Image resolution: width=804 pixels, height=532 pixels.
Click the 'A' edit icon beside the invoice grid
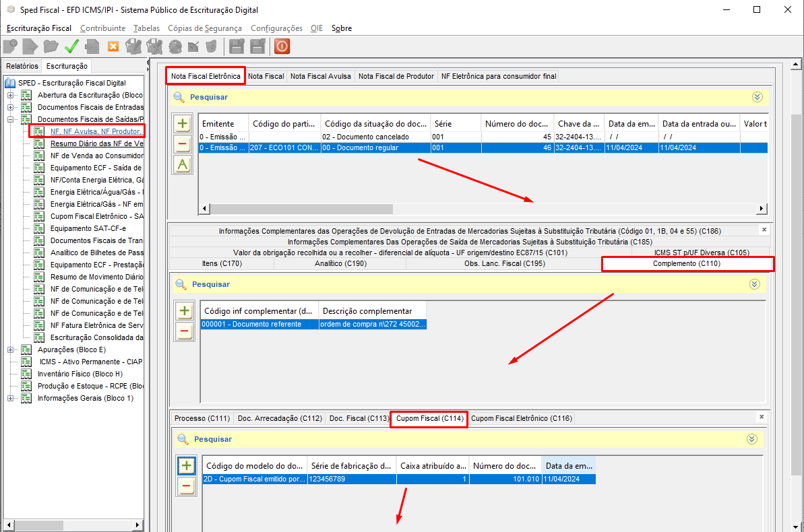point(182,164)
